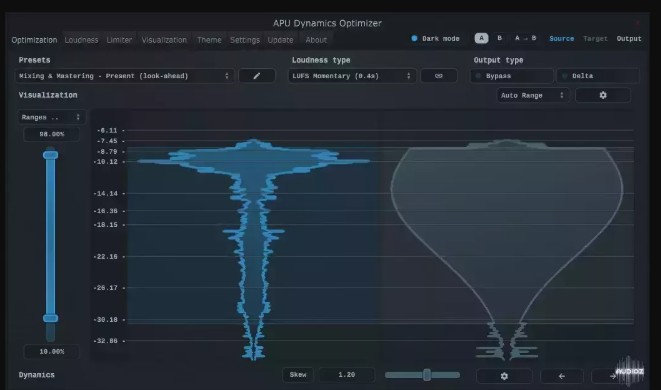
Task: Open the Ranges dropdown
Action: tap(51, 117)
